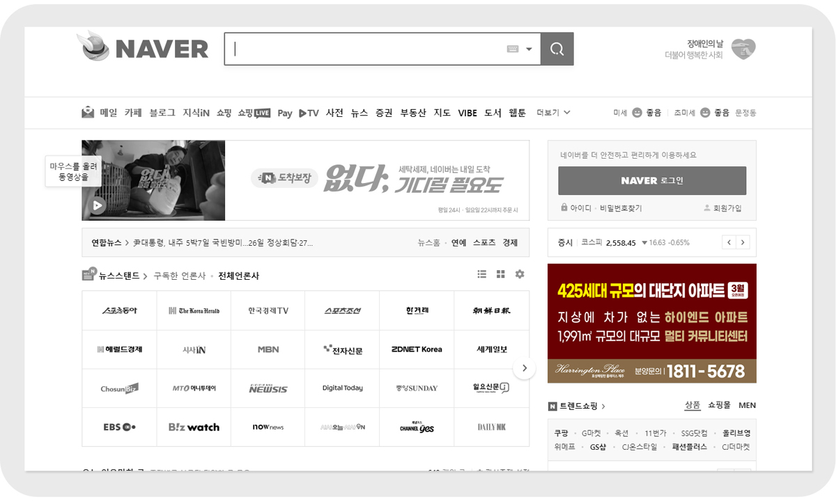Open the 스포츠 news link

(484, 243)
